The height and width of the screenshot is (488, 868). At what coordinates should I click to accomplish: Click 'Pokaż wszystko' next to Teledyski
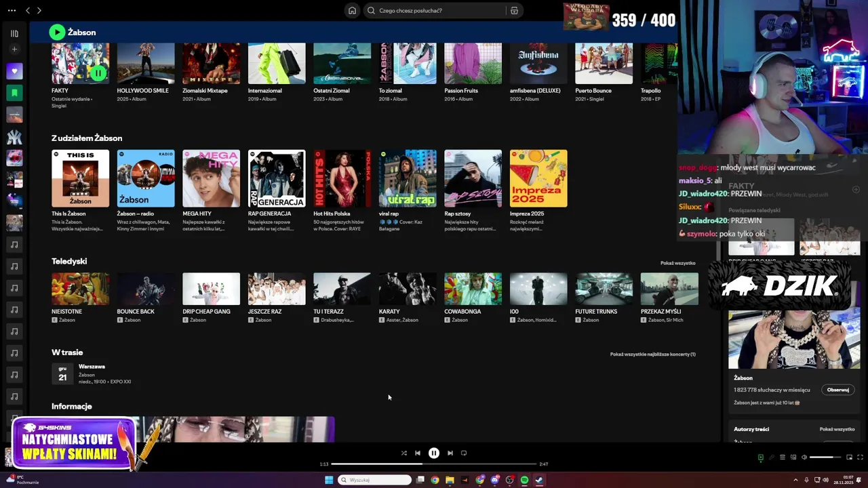[677, 263]
